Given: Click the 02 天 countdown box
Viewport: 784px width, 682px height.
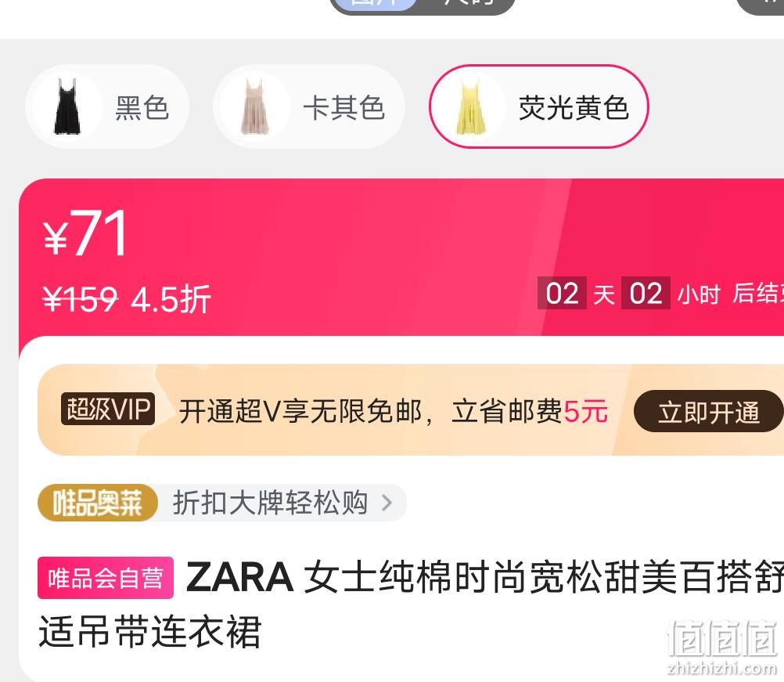Looking at the screenshot, I should point(562,293).
